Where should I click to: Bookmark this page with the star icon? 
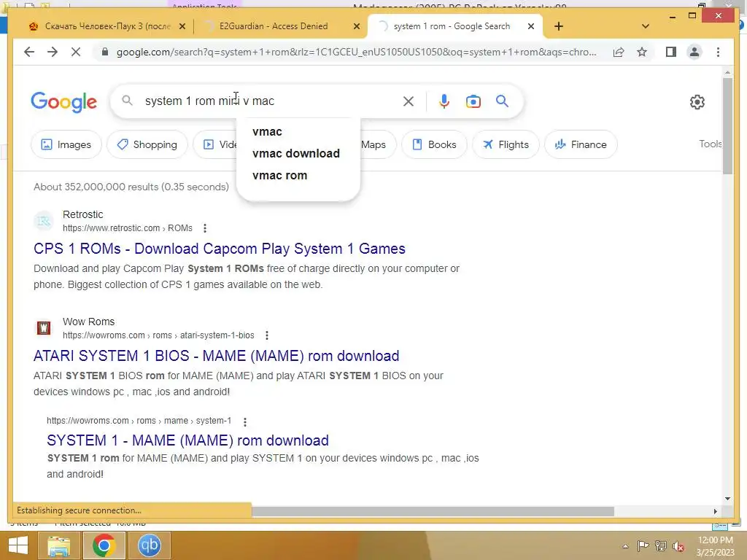point(642,52)
